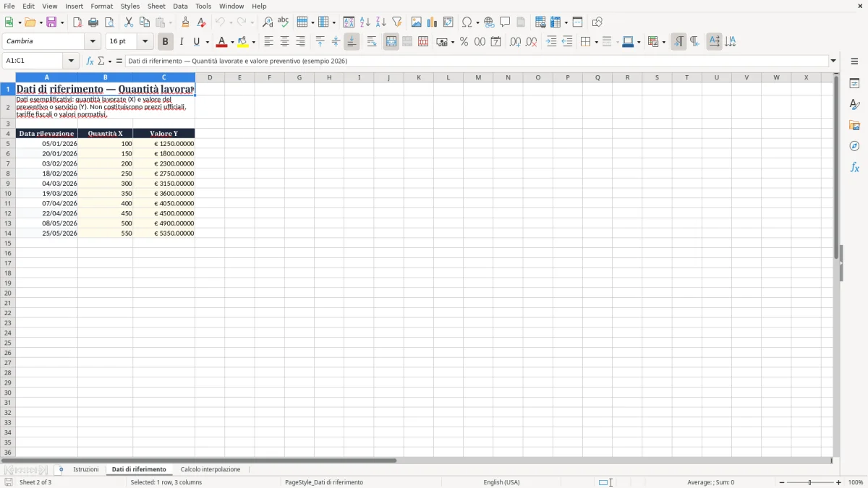Viewport: 868px width, 488px height.
Task: Click the Print icon
Action: pos(93,22)
